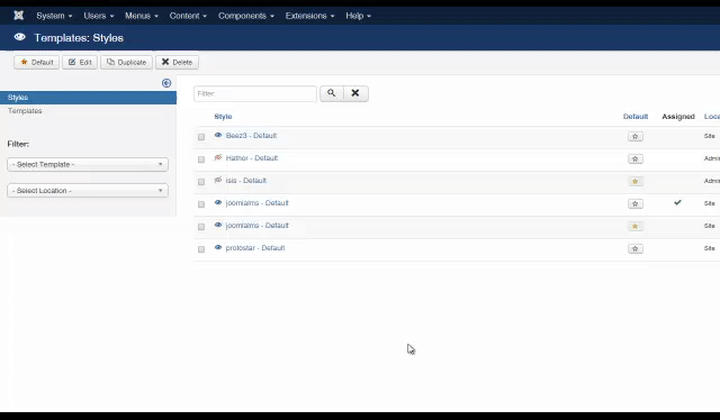Select the isis - Default checkbox
The image size is (720, 420).
tap(201, 182)
